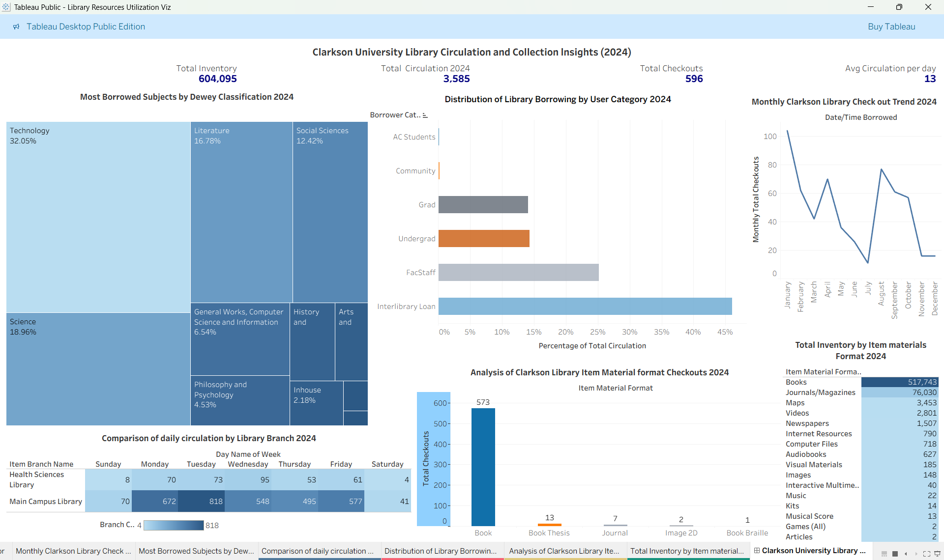
Task: Click the Wednesday column header
Action: 248,464
